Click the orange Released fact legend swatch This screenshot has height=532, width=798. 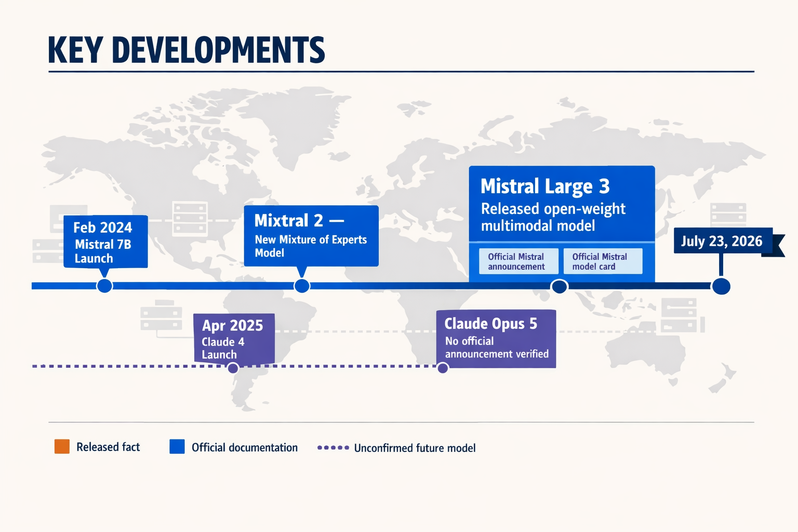[62, 447]
